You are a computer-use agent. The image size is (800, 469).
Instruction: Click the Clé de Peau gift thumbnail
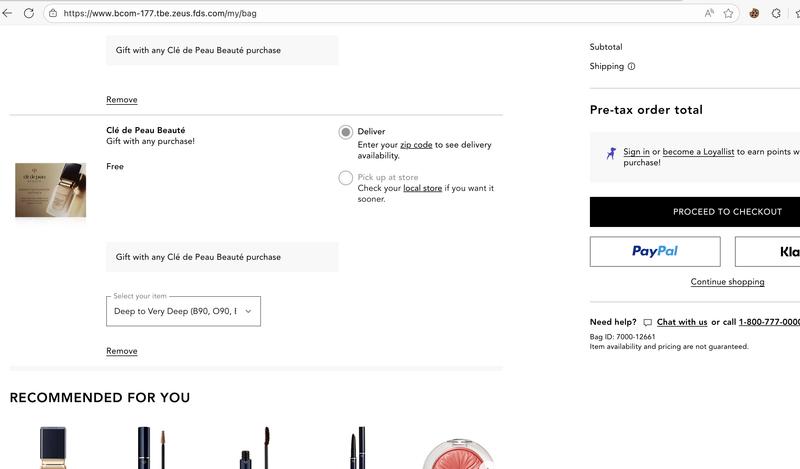click(50, 190)
